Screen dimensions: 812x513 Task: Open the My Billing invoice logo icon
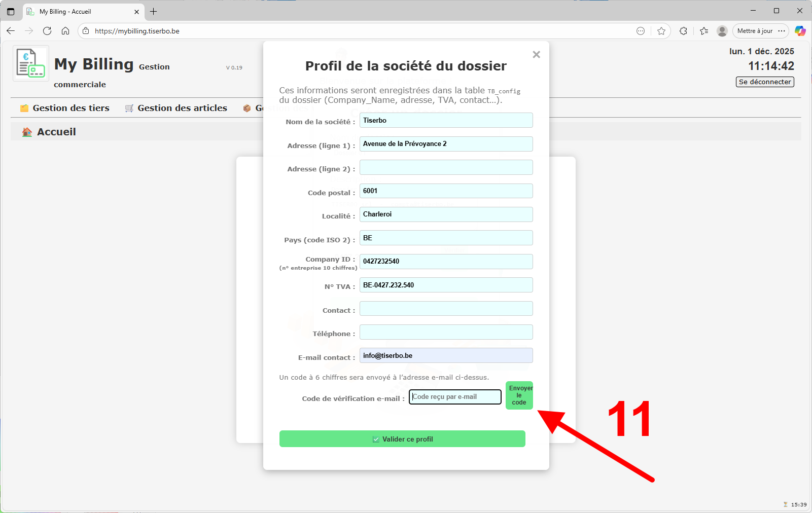[30, 63]
